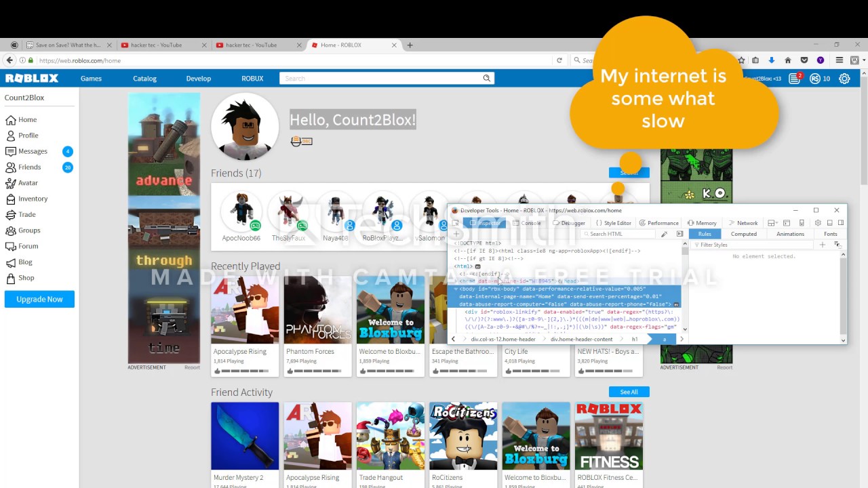Image resolution: width=868 pixels, height=488 pixels.
Task: Open the Games menu in Roblox header
Action: (x=91, y=79)
